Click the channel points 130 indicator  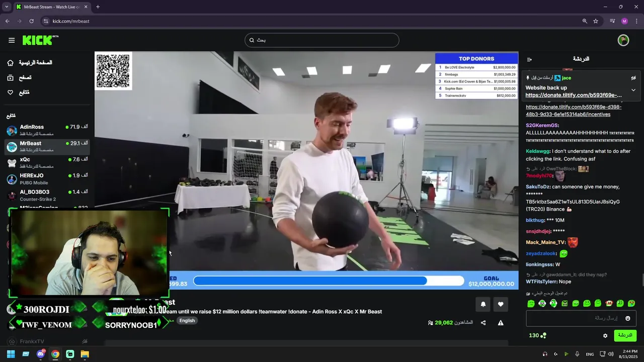pos(537,335)
